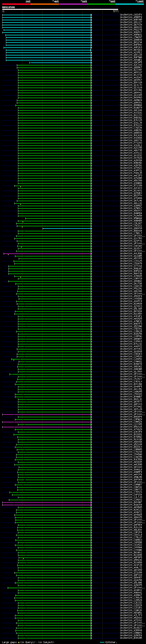Select the UniRef100_P51291 label
146x644 pixels.
[x=131, y=289]
